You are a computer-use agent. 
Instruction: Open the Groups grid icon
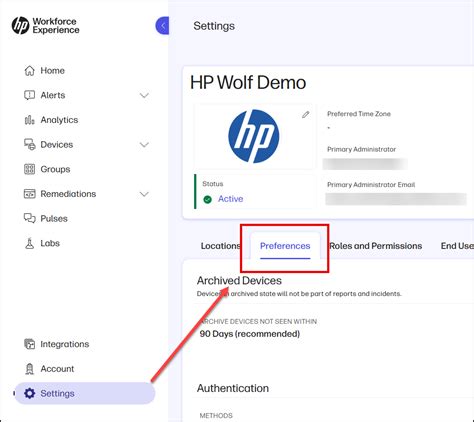pos(29,169)
